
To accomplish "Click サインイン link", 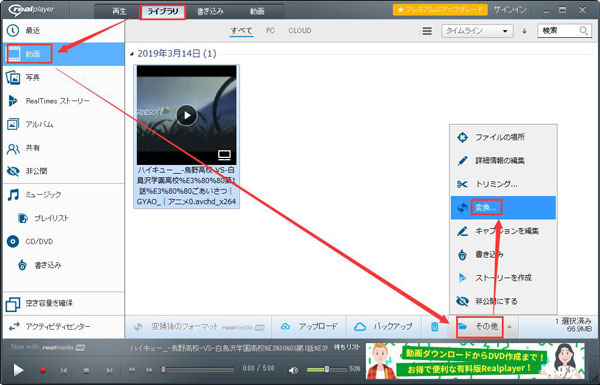I will tap(510, 10).
